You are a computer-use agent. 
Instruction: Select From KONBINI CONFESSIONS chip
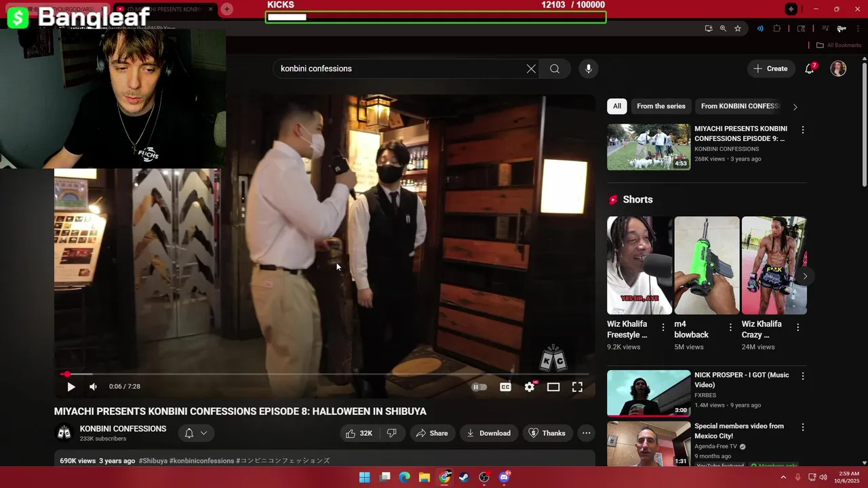(x=740, y=106)
